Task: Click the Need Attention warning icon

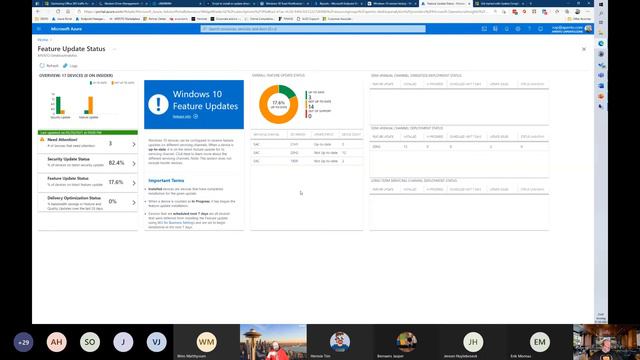Action: coord(42,140)
